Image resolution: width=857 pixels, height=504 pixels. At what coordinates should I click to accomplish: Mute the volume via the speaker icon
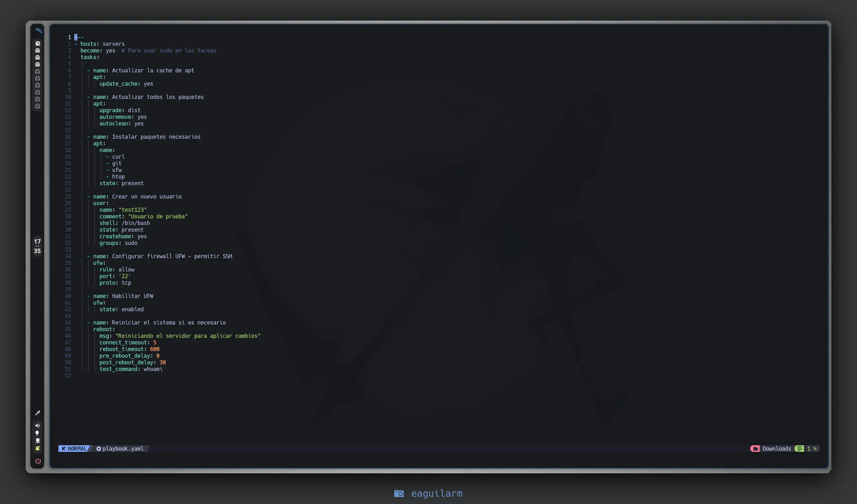point(37,426)
